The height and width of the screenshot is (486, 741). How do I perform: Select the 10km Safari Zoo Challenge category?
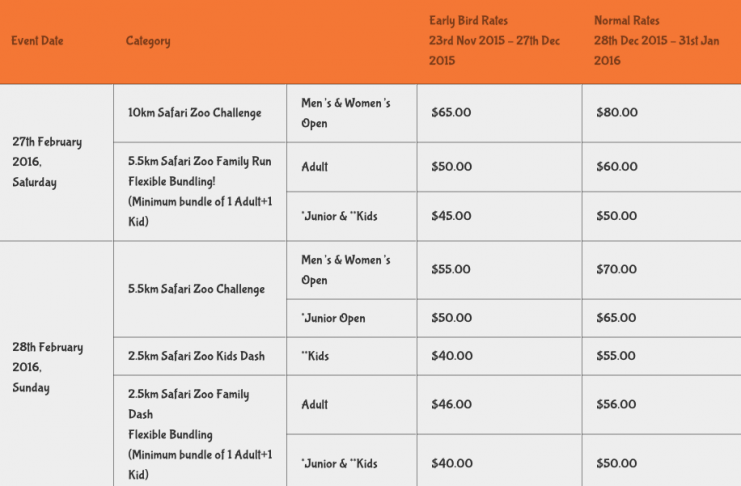point(195,113)
